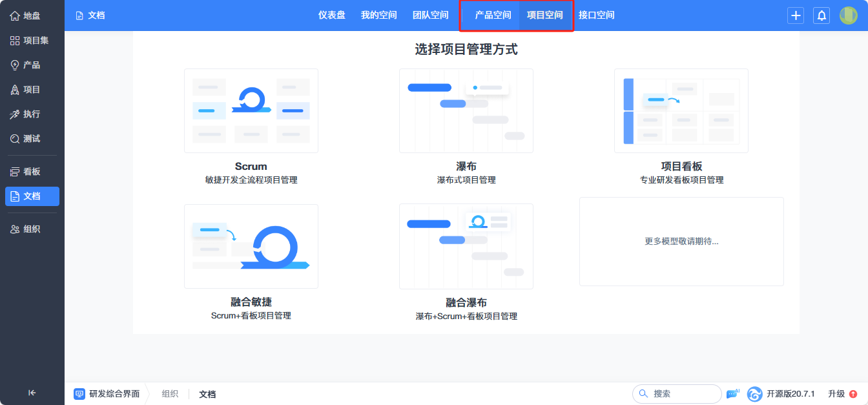
Task: Click the plus create button in header
Action: pyautogui.click(x=796, y=16)
